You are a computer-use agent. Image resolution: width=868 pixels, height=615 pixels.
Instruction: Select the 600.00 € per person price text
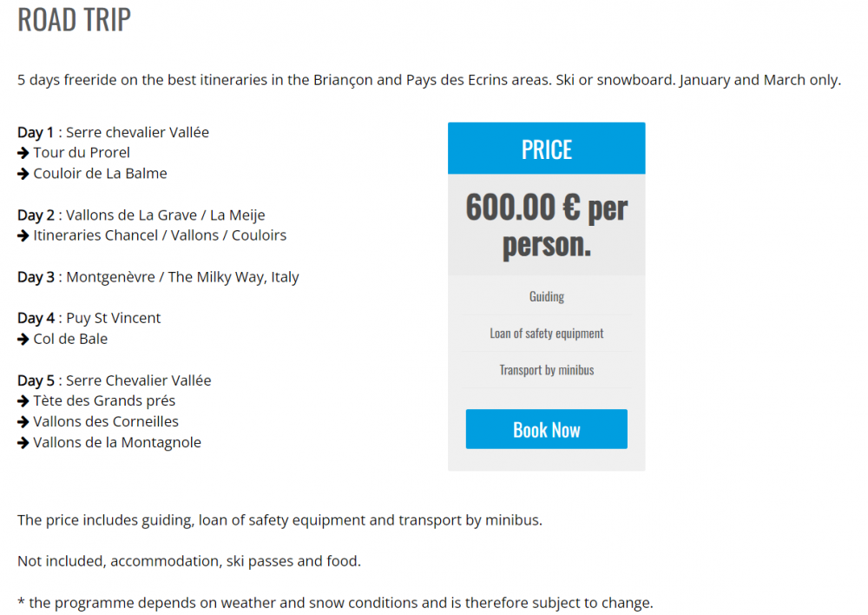tap(546, 225)
